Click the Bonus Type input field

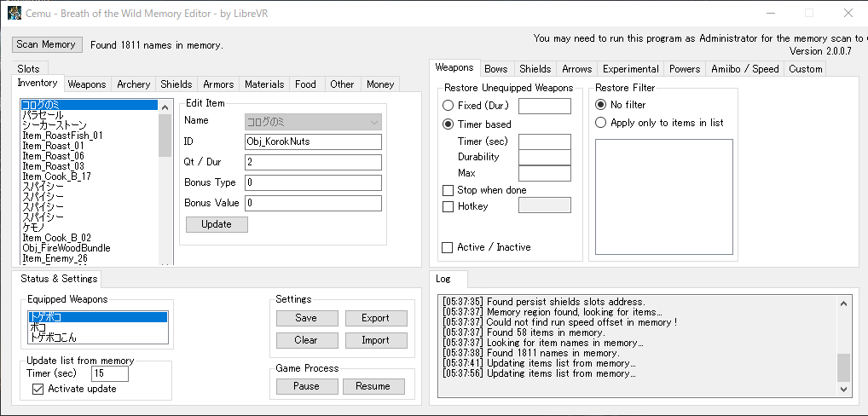tap(313, 182)
